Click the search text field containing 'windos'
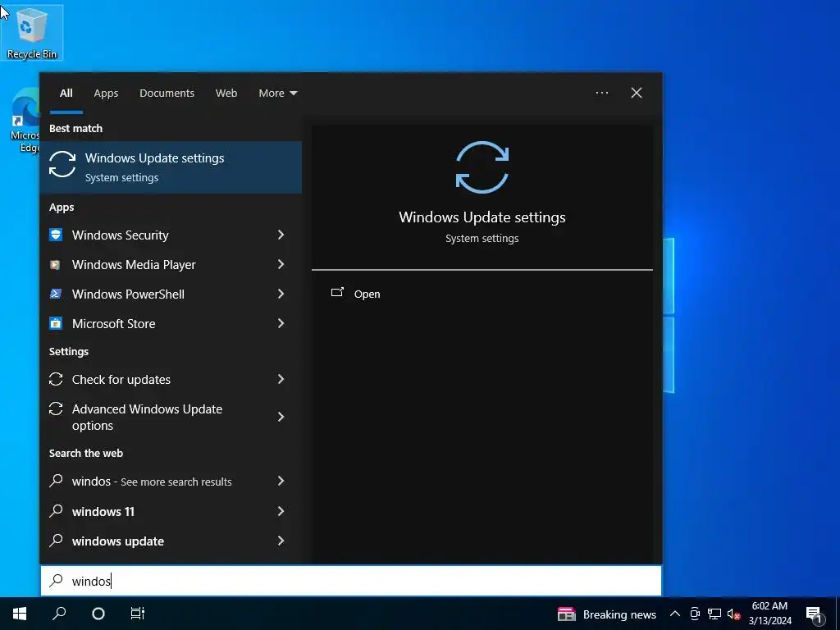The width and height of the screenshot is (840, 630). 351,581
